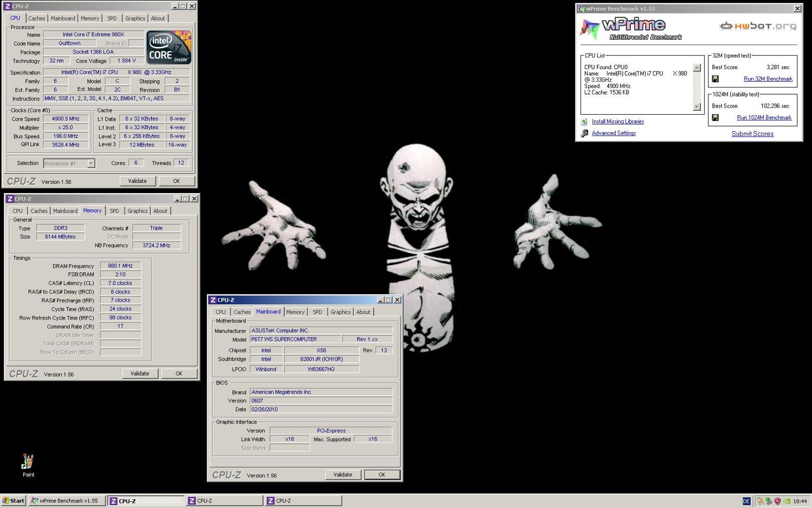Viewport: 812px width, 508px height.
Task: Click the CPU List scrollbar down arrow
Action: click(697, 107)
